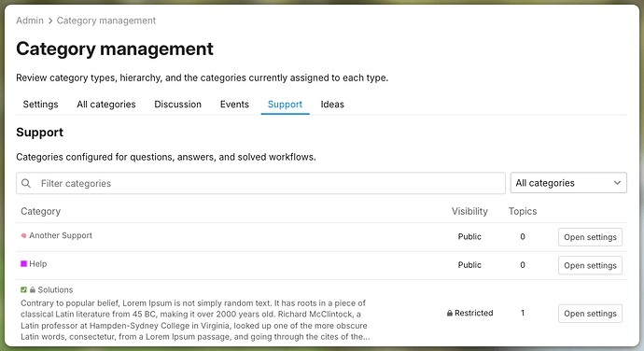Switch to the Settings tab
The height and width of the screenshot is (351, 644).
click(x=41, y=105)
